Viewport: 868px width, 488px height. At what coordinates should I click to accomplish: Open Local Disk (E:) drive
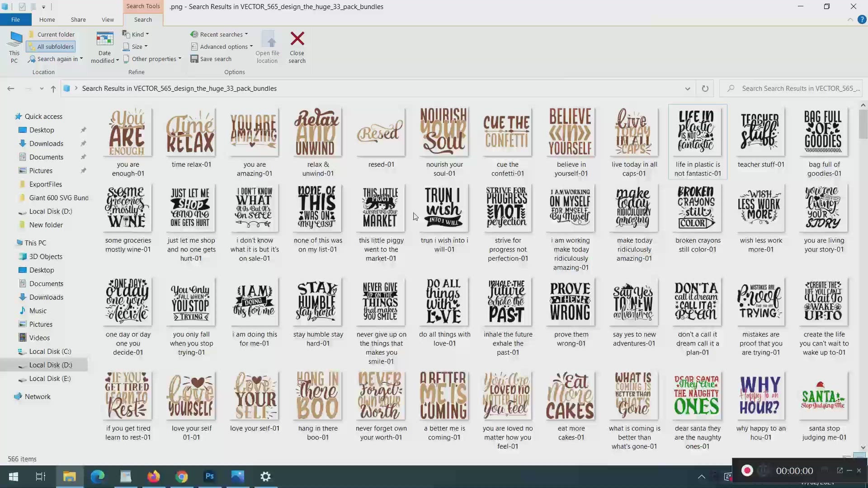[50, 378]
